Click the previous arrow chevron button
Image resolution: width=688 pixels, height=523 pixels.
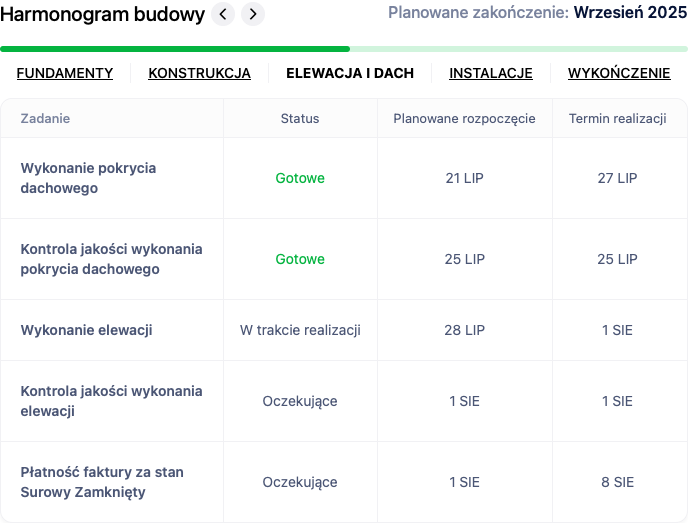tap(224, 14)
